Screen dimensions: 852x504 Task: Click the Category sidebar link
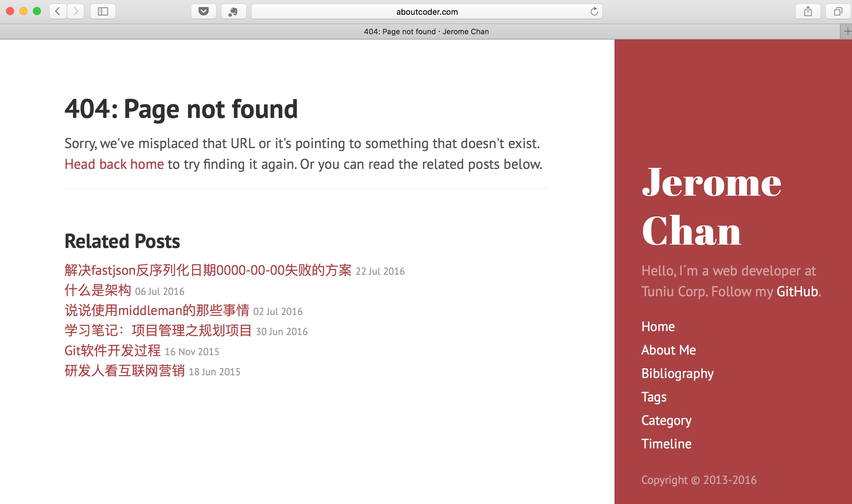(x=667, y=420)
